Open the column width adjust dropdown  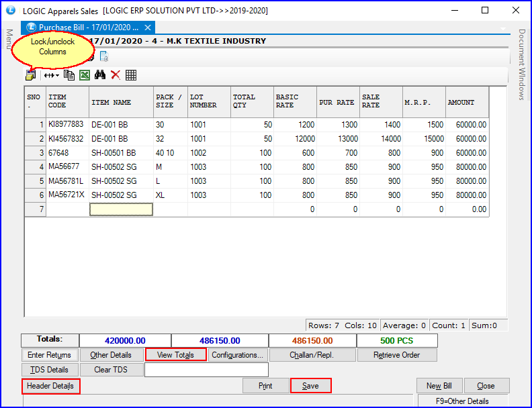pyautogui.click(x=52, y=75)
